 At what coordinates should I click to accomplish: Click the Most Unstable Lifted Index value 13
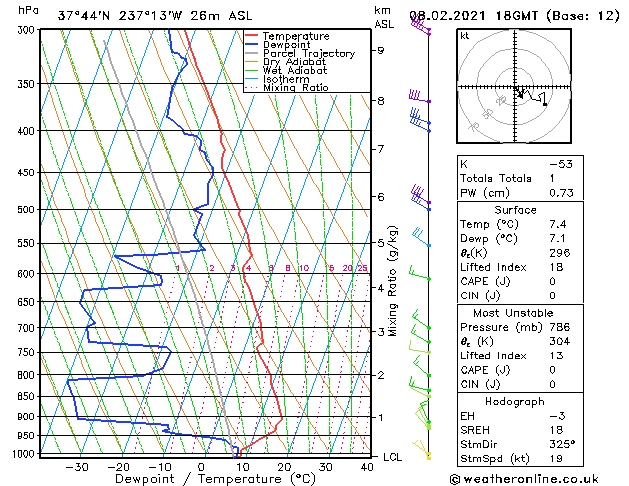(556, 356)
